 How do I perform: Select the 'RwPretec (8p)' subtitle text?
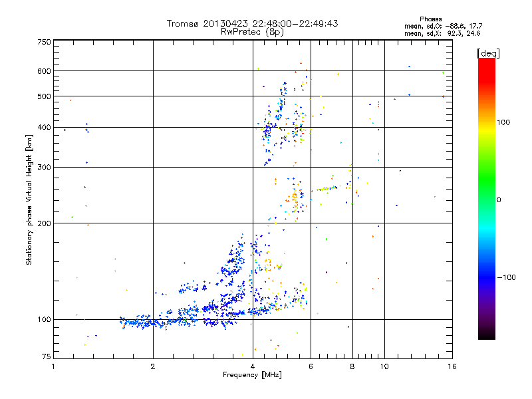(x=252, y=32)
